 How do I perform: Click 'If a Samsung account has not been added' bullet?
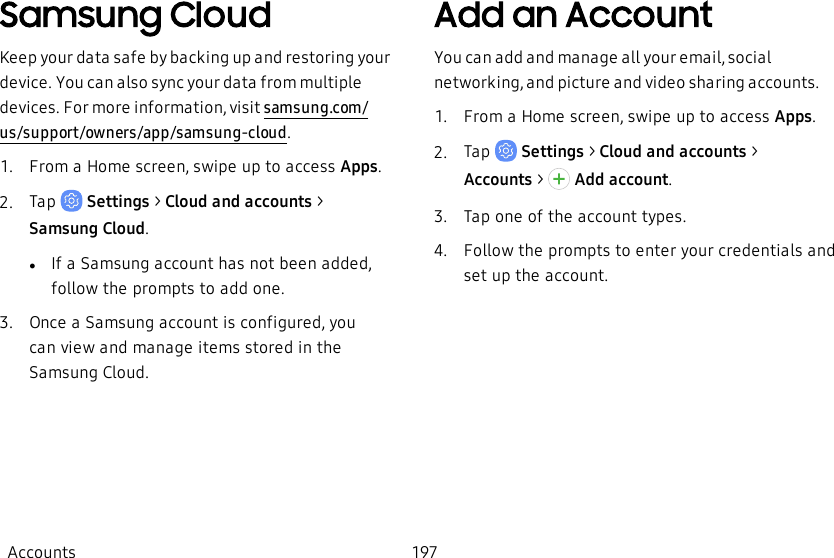(211, 264)
